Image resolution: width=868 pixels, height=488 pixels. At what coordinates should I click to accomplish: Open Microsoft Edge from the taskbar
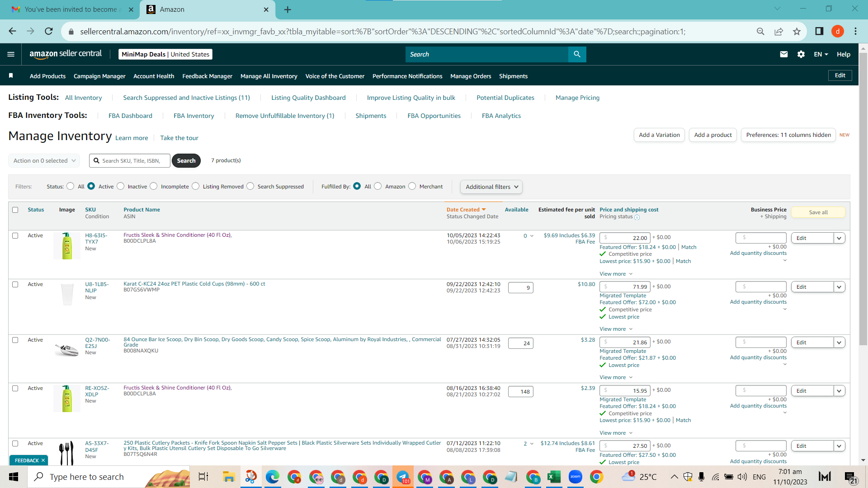coord(272,477)
